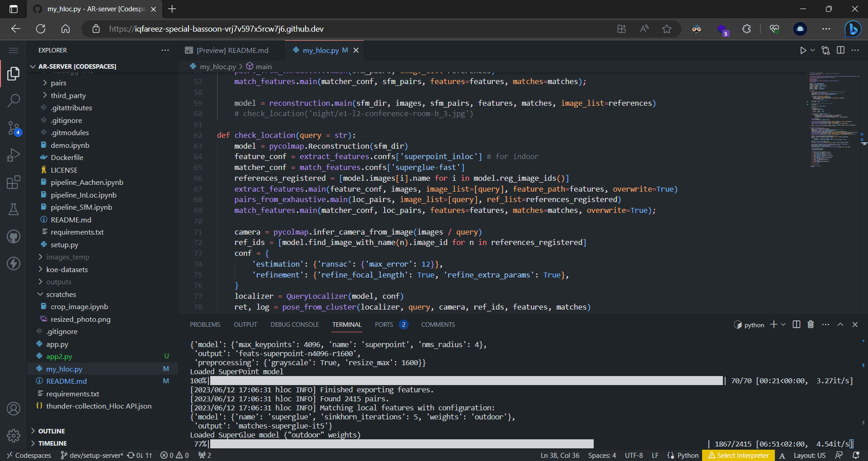Open notifications bell in status bar
Screen dimensions: 868x461
coord(856,455)
